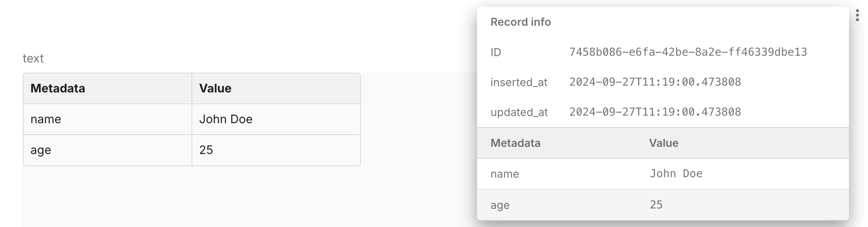The height and width of the screenshot is (227, 868).
Task: Click the ID label in Record info
Action: [496, 52]
